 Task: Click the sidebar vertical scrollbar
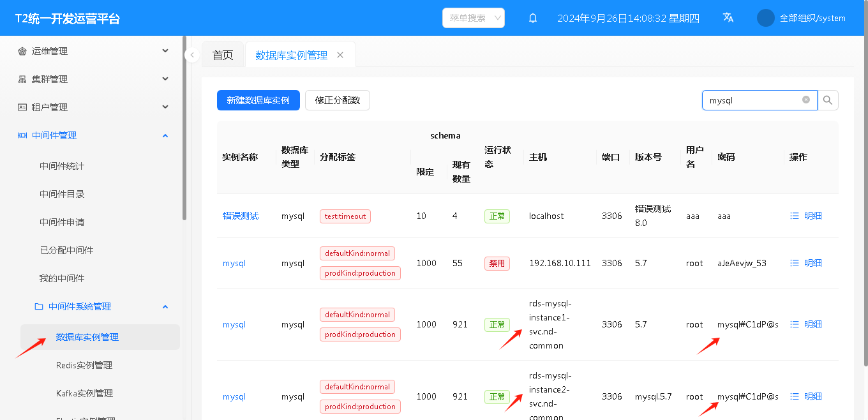click(x=184, y=128)
